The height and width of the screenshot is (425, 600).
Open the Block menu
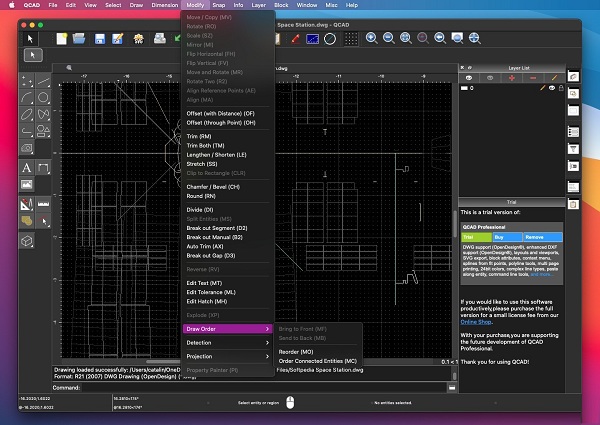click(x=281, y=5)
